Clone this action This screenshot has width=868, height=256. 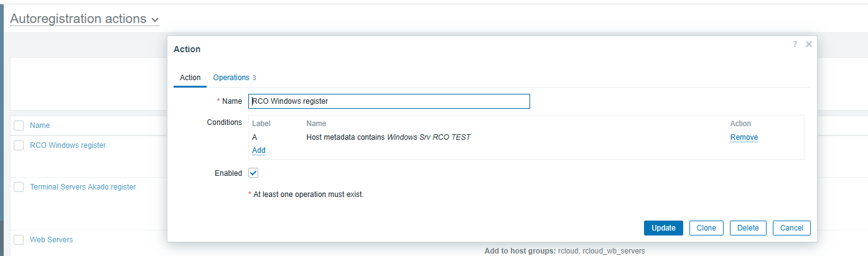point(706,228)
